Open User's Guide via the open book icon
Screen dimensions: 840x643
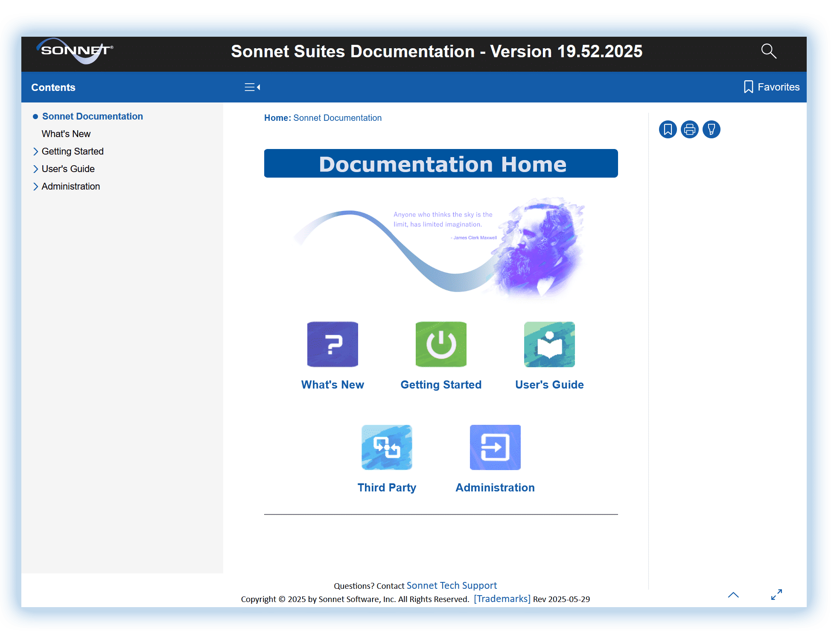(549, 344)
